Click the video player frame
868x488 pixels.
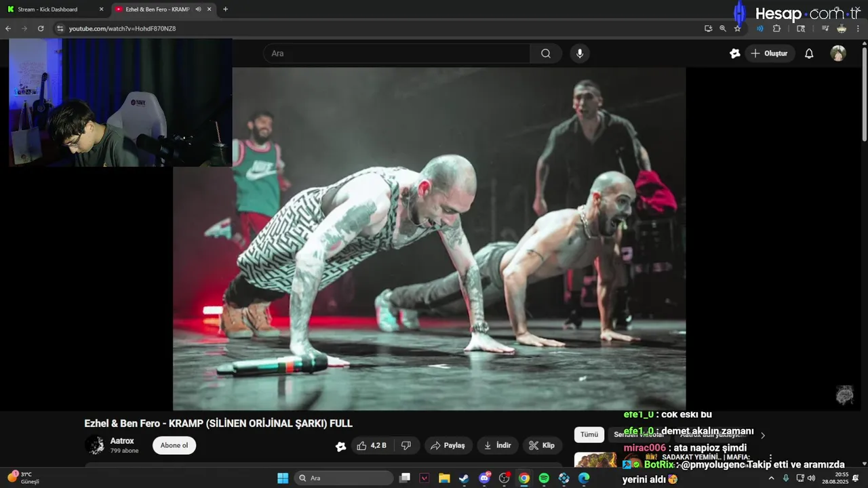429,239
